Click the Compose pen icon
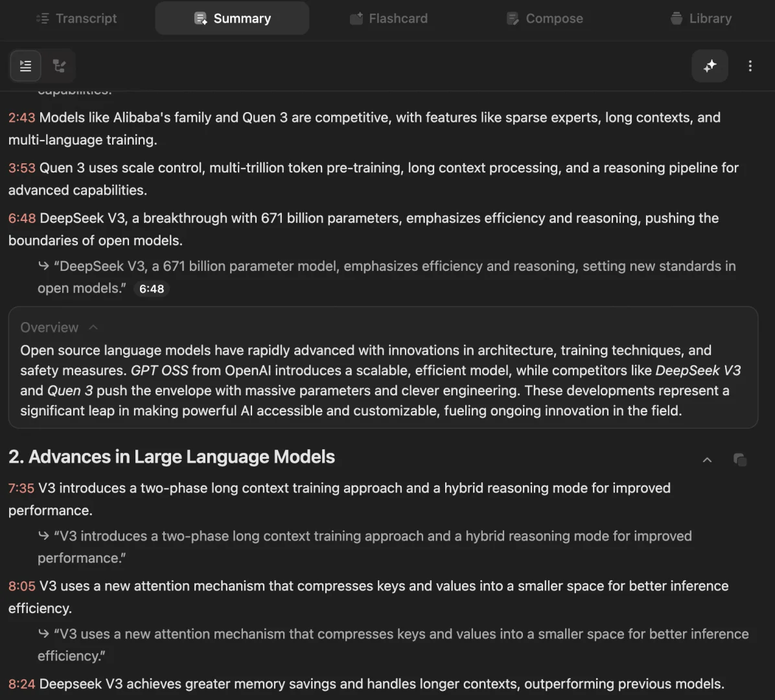The height and width of the screenshot is (700, 775). (513, 18)
